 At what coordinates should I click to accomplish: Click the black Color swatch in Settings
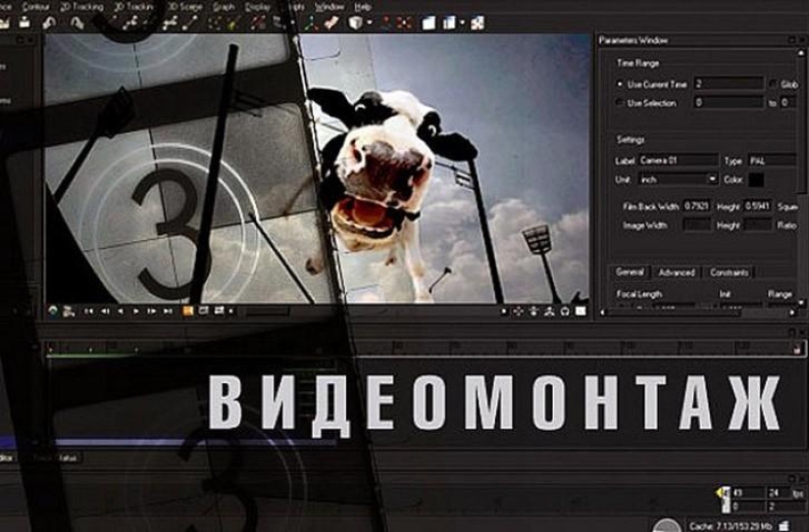coord(756,179)
